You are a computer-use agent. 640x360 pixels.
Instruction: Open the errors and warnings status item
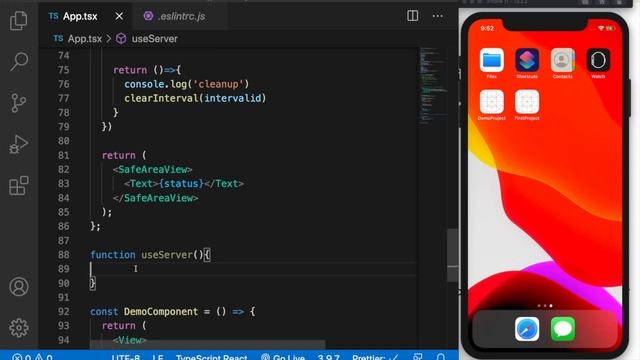tap(32, 357)
